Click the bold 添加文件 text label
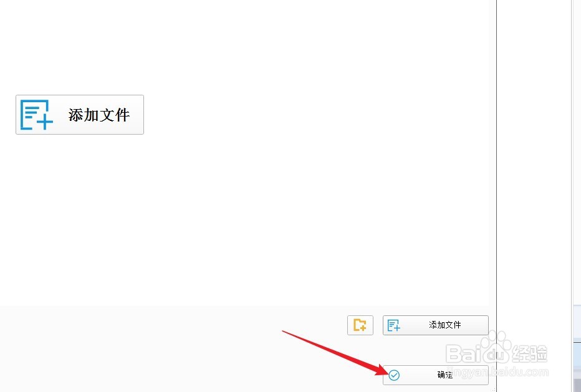Screen dimensions: 581x392 coord(99,115)
